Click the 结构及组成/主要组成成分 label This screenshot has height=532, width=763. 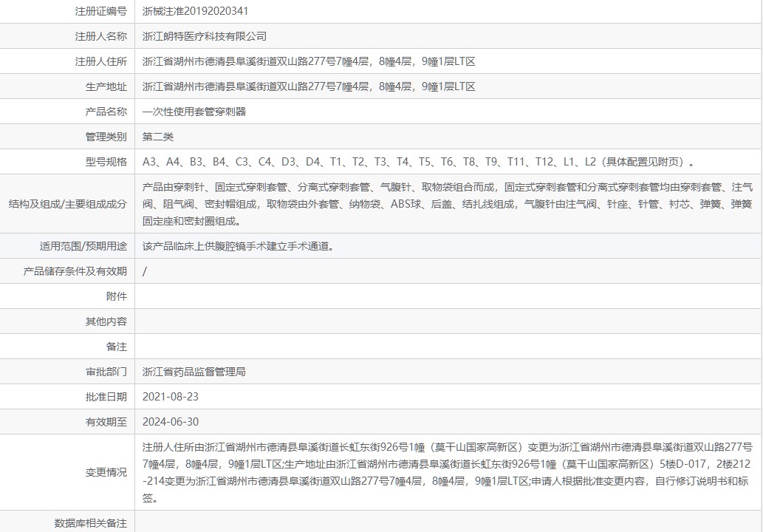point(68,204)
